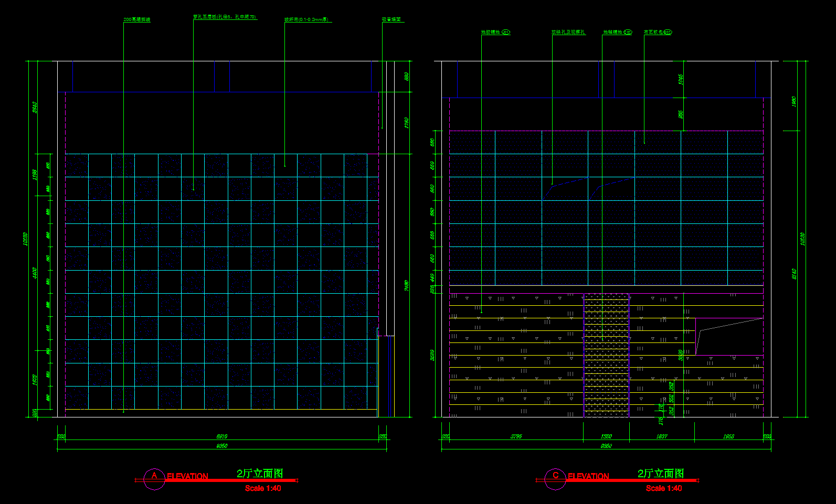Select the red-bordered hatched aisle strip
The image size is (836, 504).
click(x=606, y=356)
